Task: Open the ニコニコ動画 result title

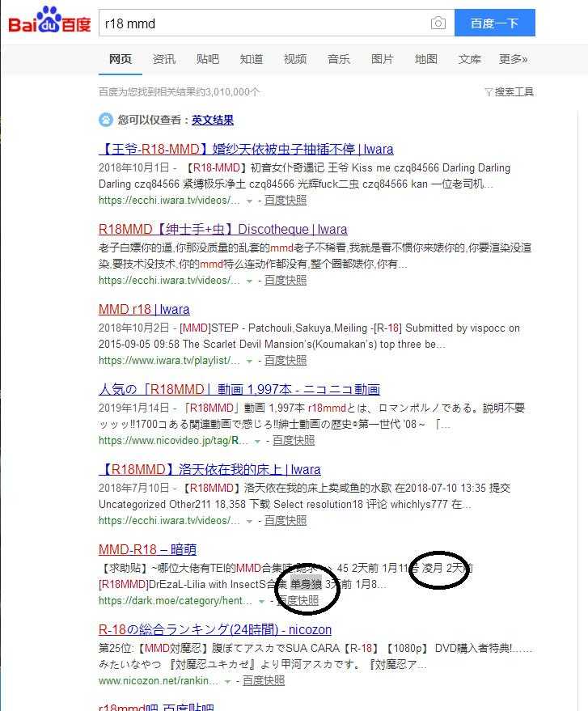Action: 239,389
